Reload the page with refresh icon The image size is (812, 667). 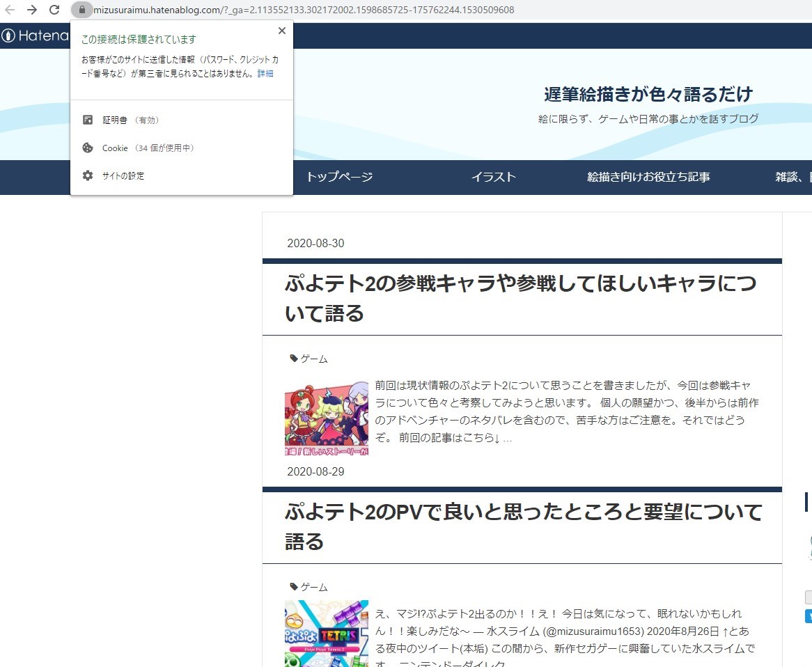(x=54, y=9)
